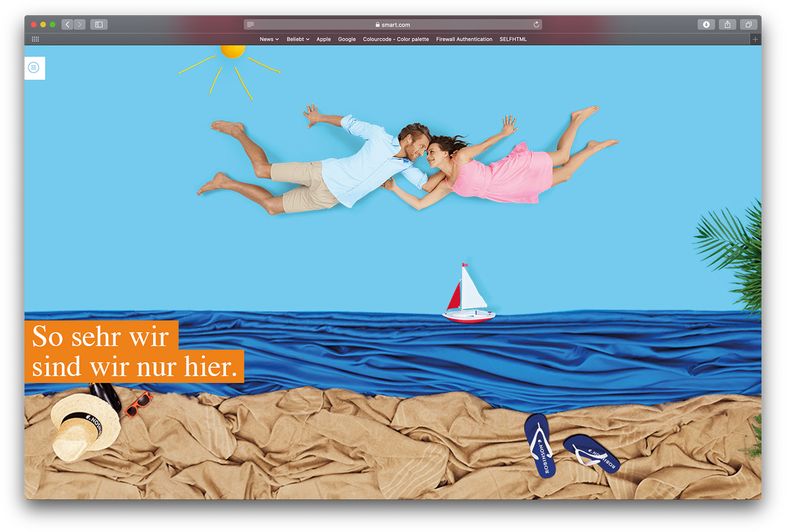Show all tabs overview
Viewport: 786px width, 532px height.
(748, 25)
